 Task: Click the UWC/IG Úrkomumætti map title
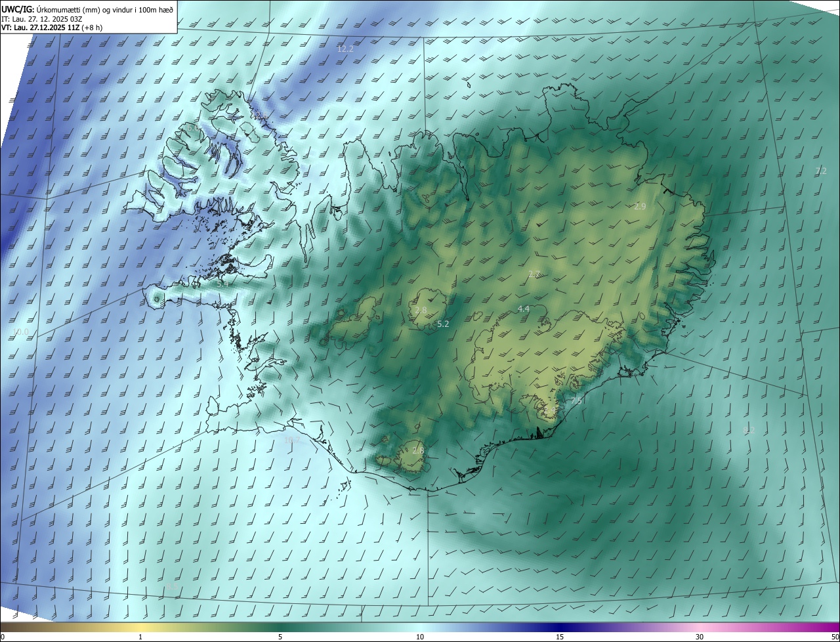87,9
